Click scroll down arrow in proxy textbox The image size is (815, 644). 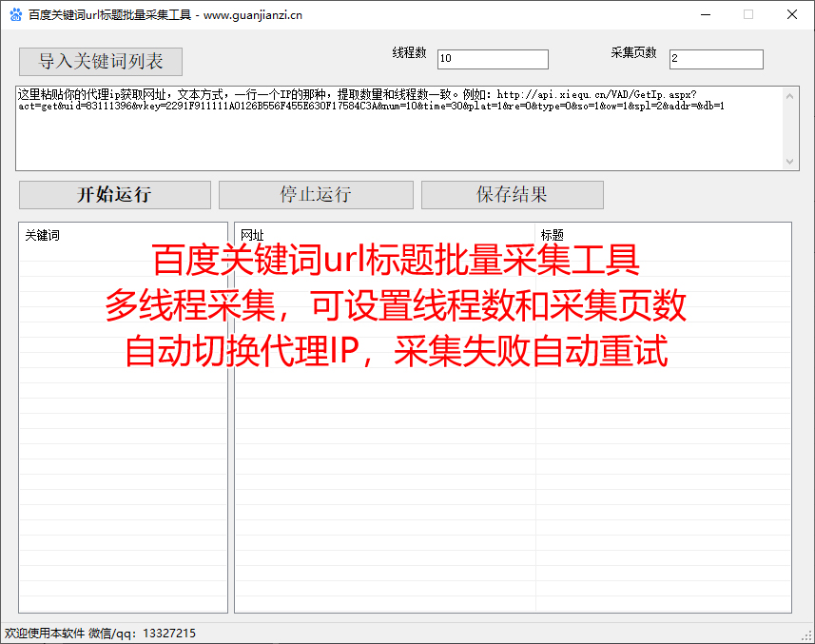pos(789,161)
